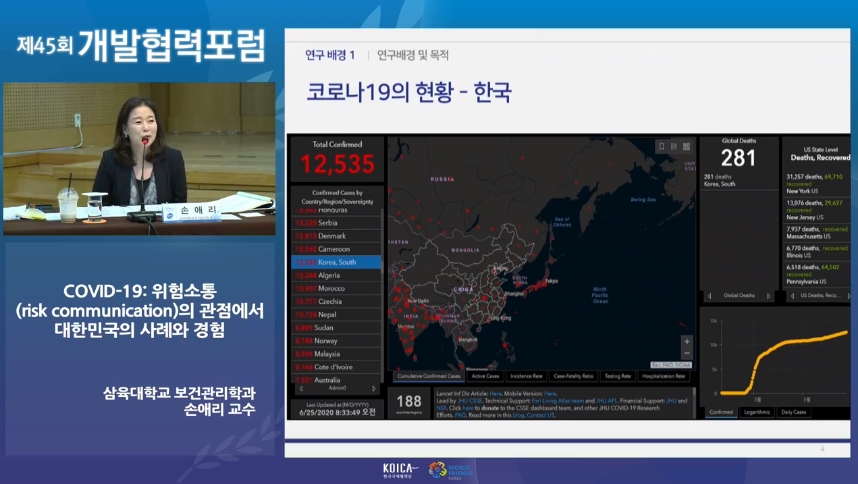Select Morocco in the country list
858x484 pixels.
point(336,289)
